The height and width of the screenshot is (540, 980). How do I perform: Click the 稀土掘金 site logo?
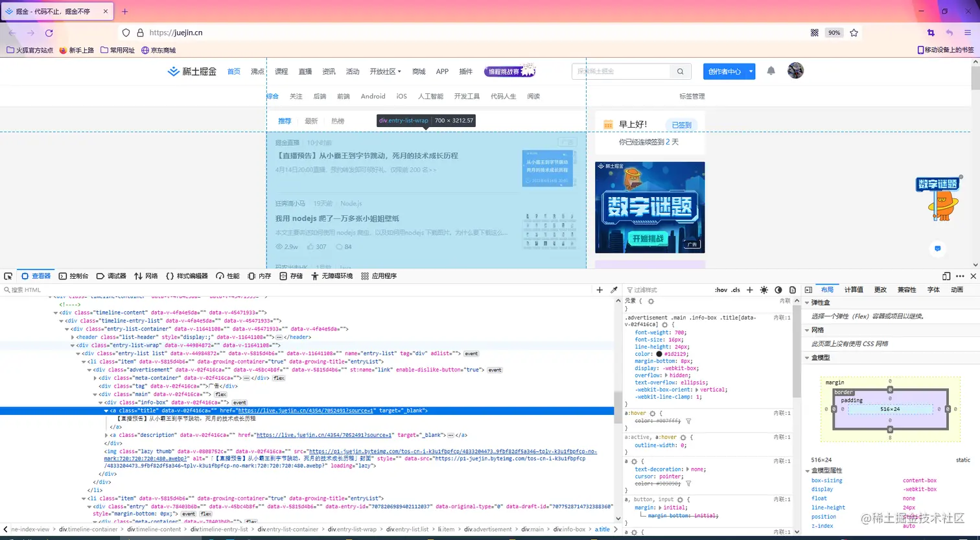coord(192,71)
